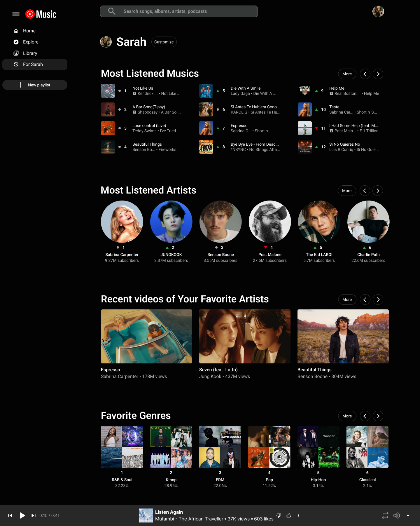Viewport: 420px width, 526px height.
Task: Play the Espresso video thumbnail
Action: coord(146,336)
